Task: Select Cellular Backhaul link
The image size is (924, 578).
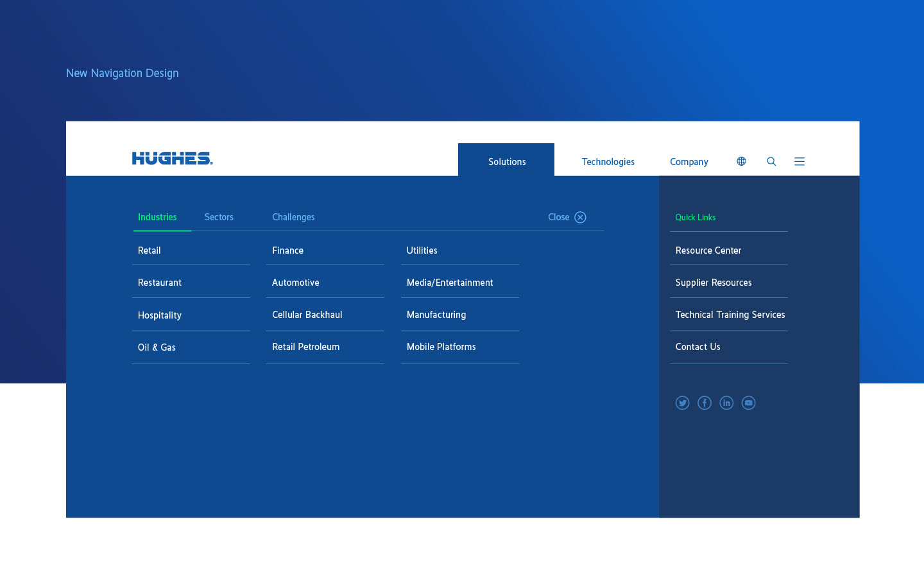Action: pyautogui.click(x=307, y=315)
